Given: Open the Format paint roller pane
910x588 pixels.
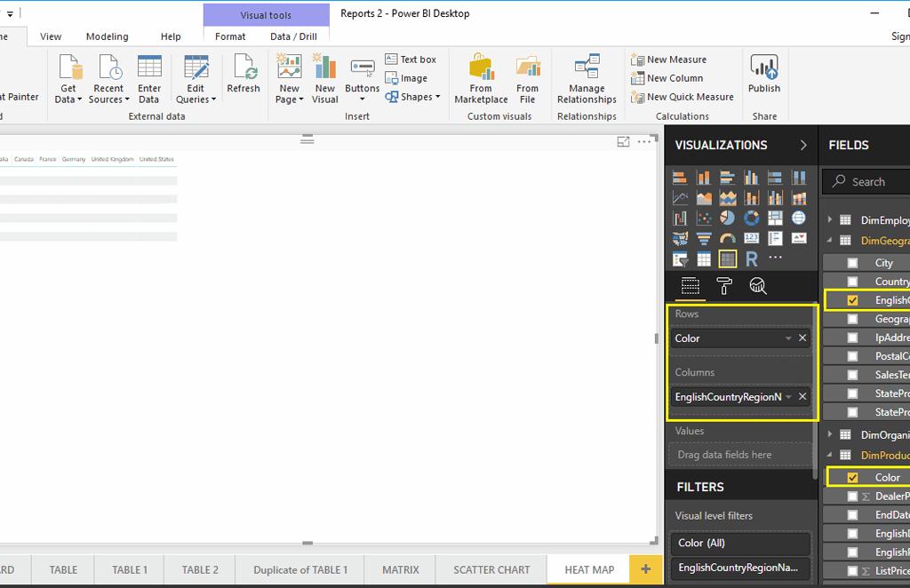Looking at the screenshot, I should [724, 285].
